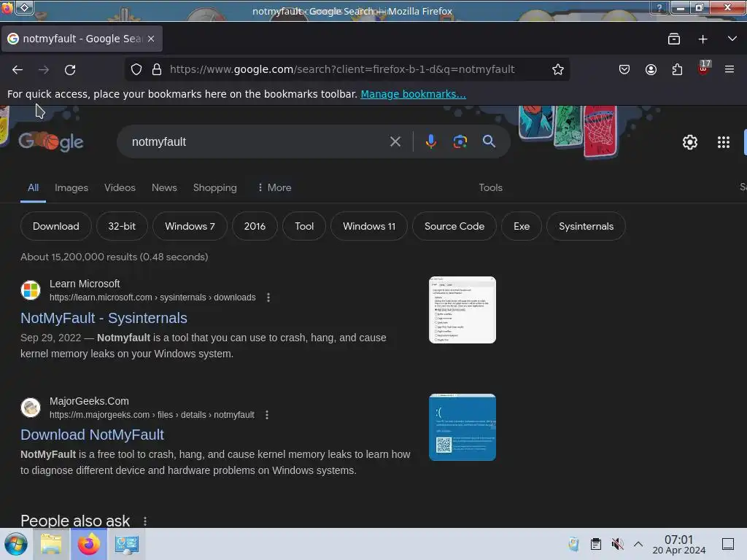This screenshot has height=560, width=747.
Task: Filter by Tool chip
Action: [x=304, y=226]
